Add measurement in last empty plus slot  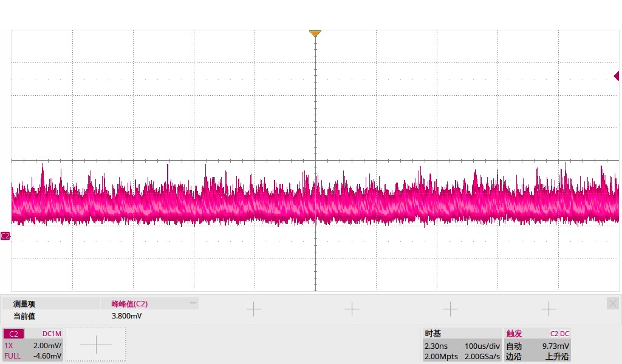coord(549,309)
